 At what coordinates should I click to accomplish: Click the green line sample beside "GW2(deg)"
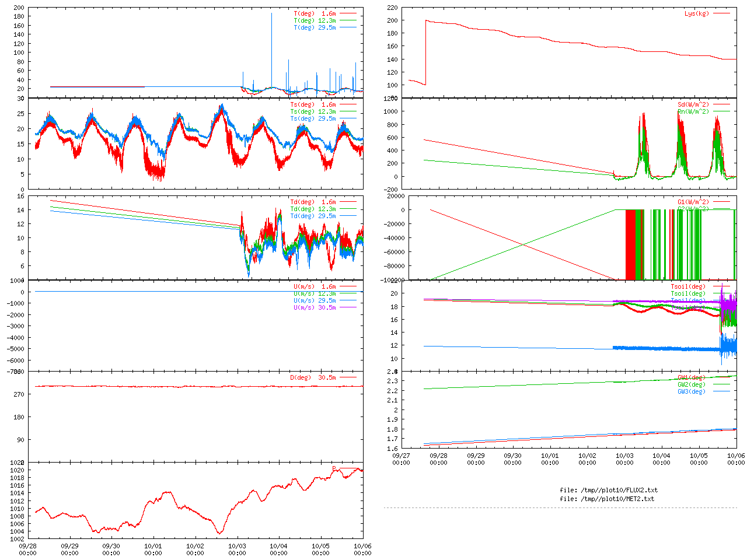(x=721, y=384)
